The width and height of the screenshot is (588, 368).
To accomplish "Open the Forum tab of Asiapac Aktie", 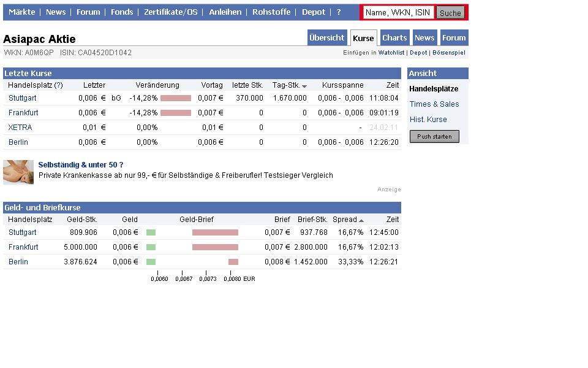I will pyautogui.click(x=454, y=37).
